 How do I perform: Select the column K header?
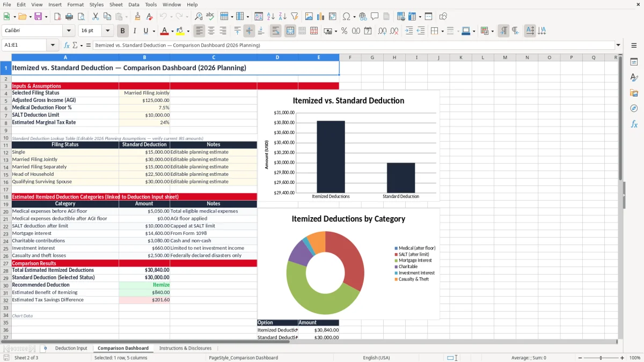460,57
